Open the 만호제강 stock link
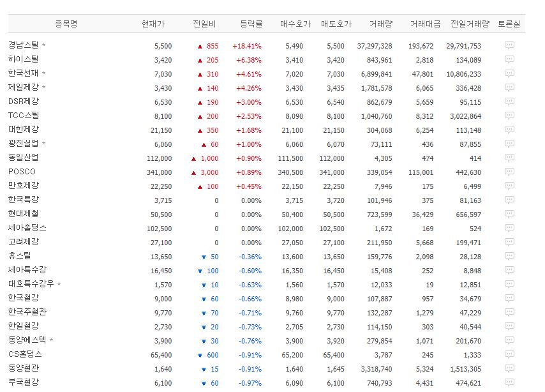 [23, 185]
